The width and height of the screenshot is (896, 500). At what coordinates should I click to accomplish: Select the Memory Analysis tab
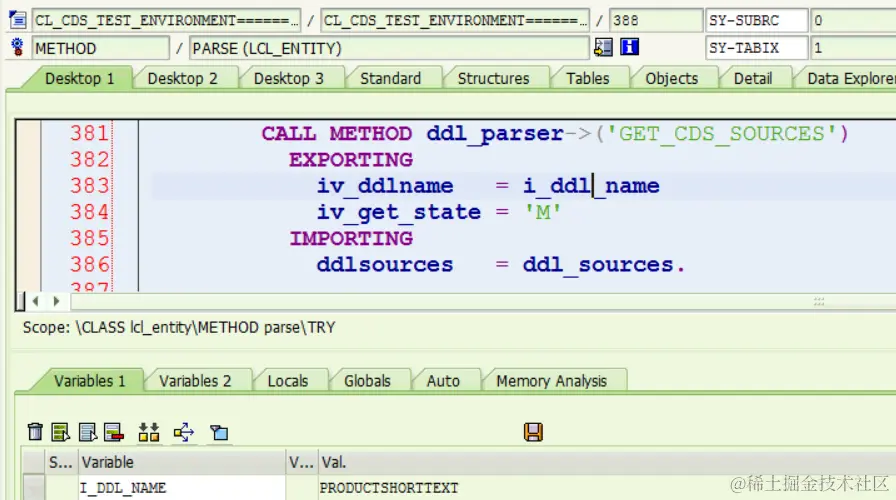[x=551, y=381]
